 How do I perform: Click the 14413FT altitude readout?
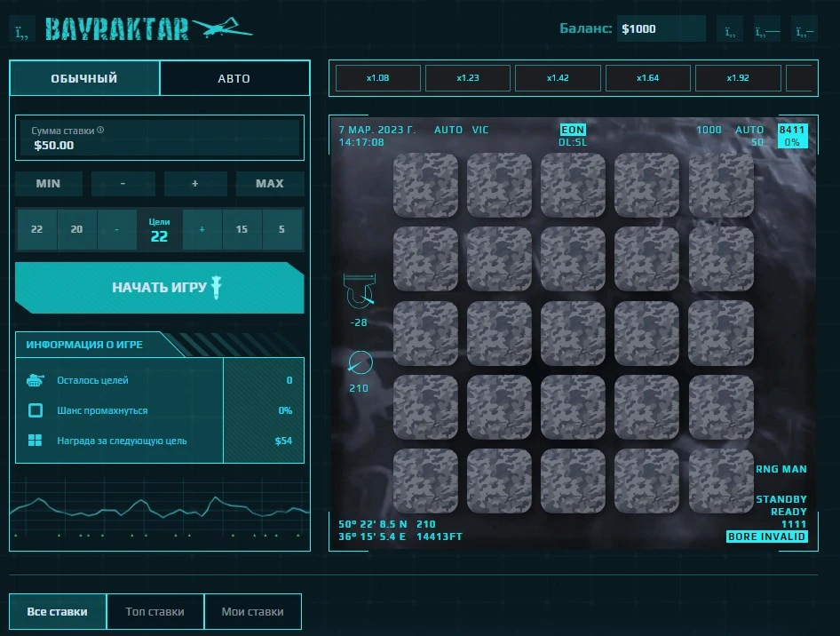tap(440, 537)
